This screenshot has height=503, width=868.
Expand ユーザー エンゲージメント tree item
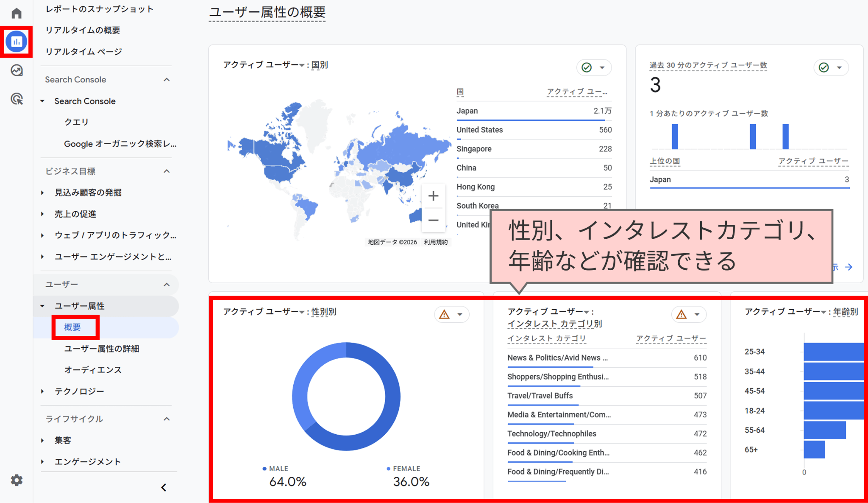pos(42,257)
